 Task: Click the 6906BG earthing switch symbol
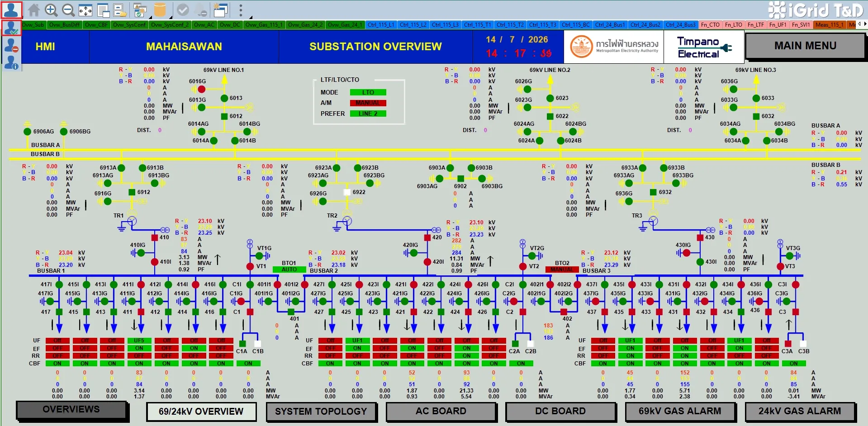64,132
